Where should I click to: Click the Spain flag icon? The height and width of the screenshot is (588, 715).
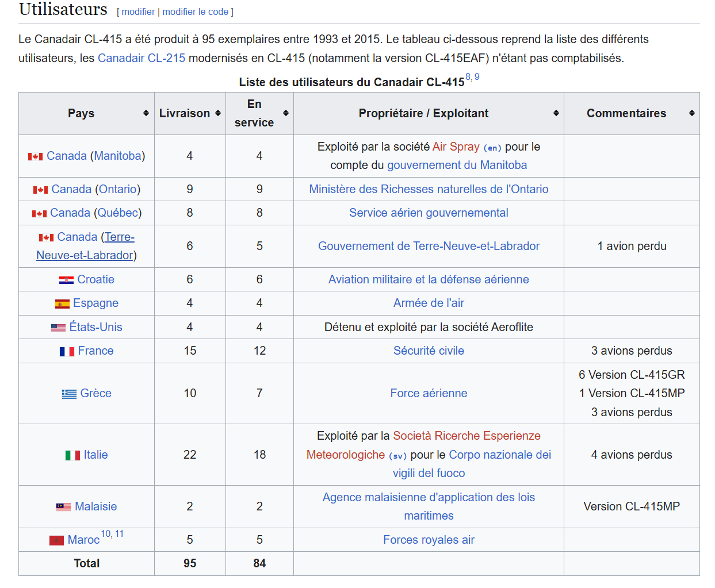click(62, 303)
